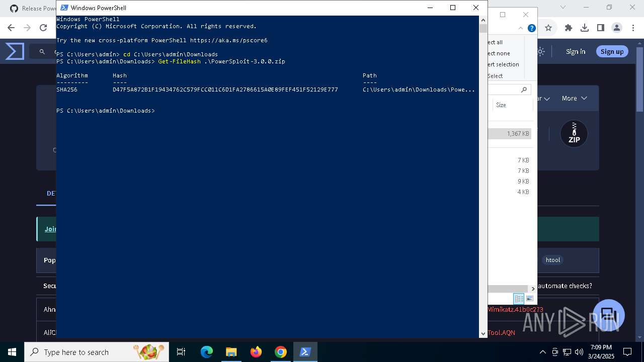Screen dimensions: 644x362
Task: Open File Explorer from taskbar
Action: point(231,352)
